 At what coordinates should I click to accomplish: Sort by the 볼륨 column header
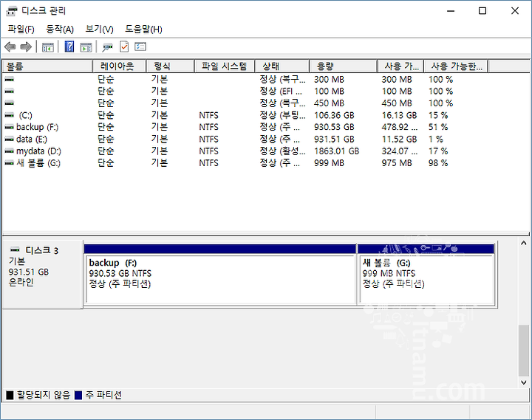pyautogui.click(x=47, y=66)
